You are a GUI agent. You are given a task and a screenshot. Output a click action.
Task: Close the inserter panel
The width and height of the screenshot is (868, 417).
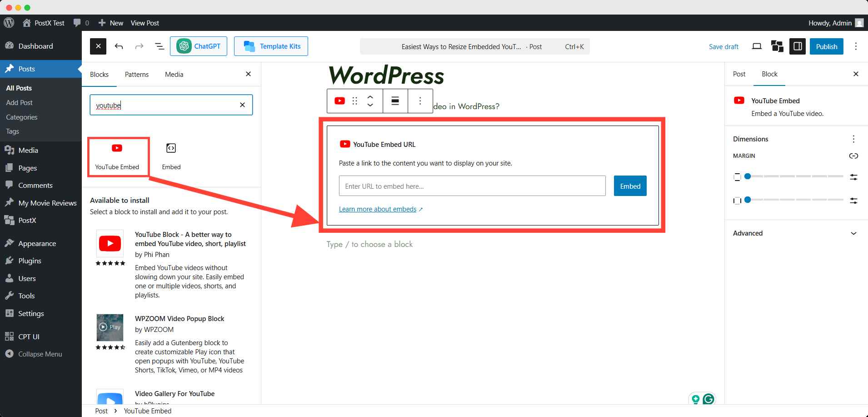coord(248,74)
